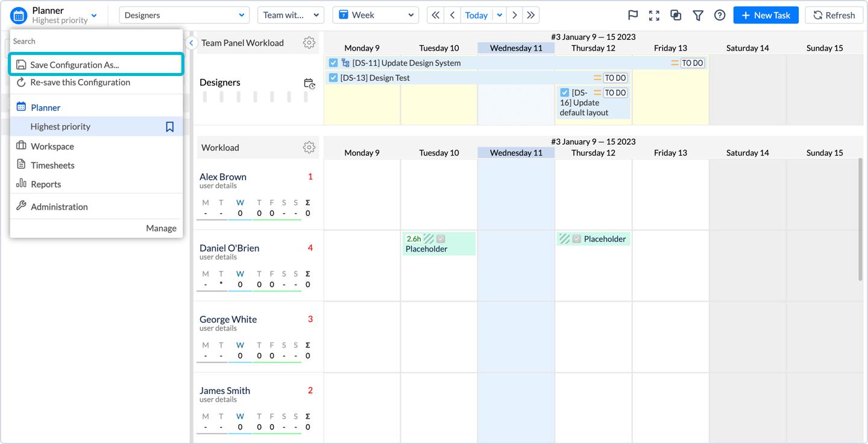Open the filter funnel icon
Image resolution: width=868 pixels, height=444 pixels.
pos(697,15)
